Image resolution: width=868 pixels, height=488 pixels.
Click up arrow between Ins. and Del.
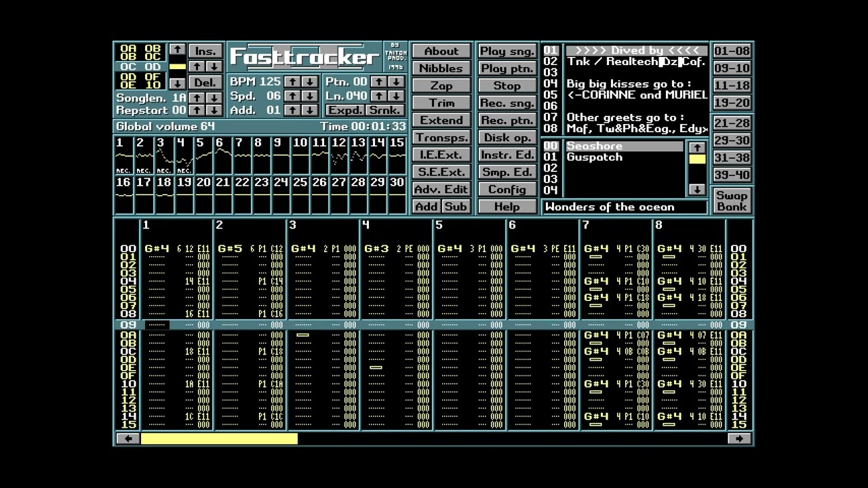[197, 66]
